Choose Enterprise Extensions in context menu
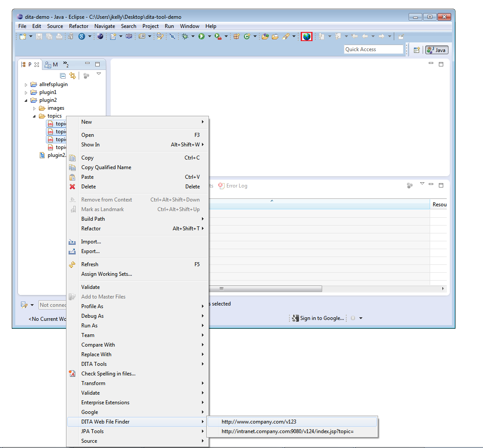The image size is (483, 448). coord(138,403)
